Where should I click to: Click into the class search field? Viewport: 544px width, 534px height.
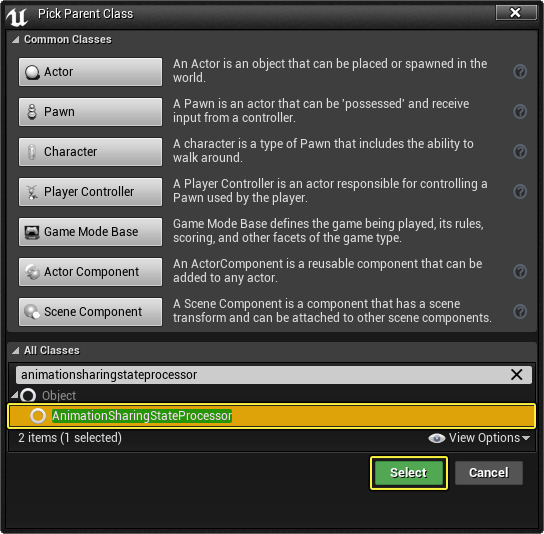(x=264, y=375)
